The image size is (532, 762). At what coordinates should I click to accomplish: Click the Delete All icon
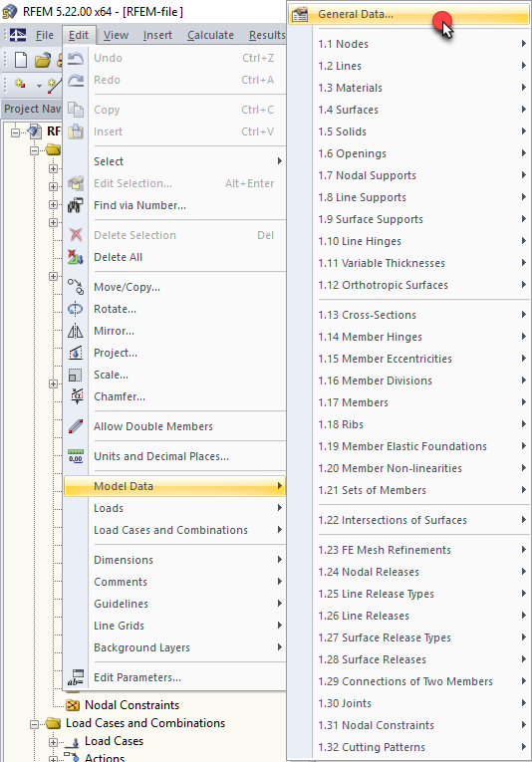pos(76,257)
